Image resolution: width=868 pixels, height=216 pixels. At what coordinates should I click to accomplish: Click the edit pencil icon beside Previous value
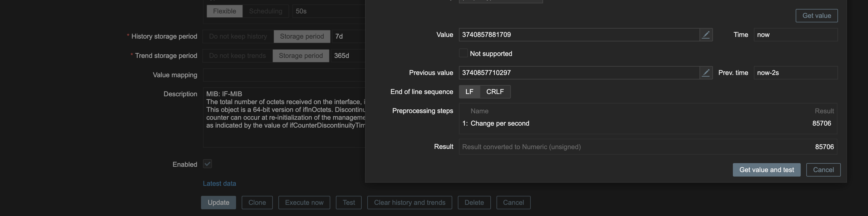pos(706,73)
